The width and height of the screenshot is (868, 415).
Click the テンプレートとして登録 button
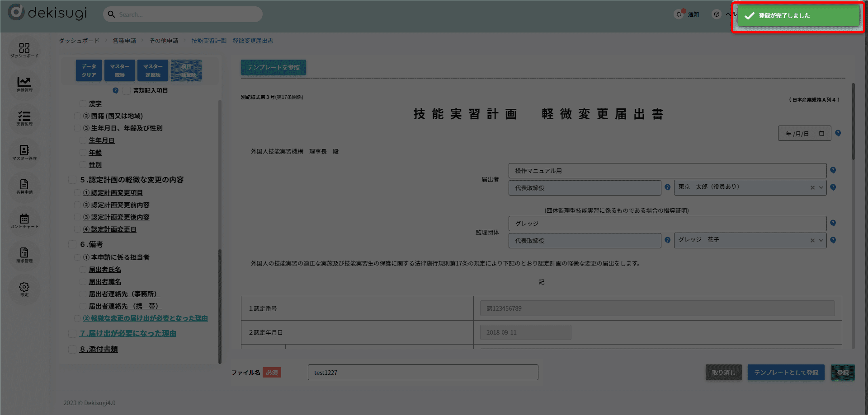tap(786, 373)
